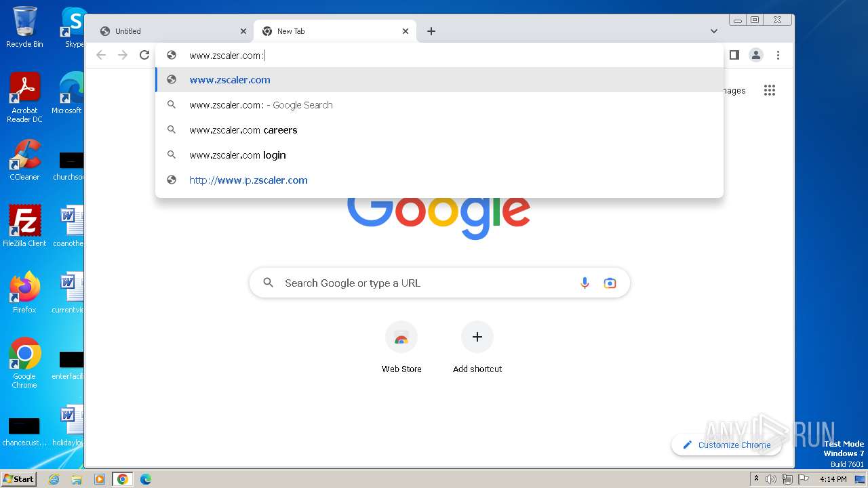Open Firefox desktop shortcut
The width and height of the screenshot is (868, 488).
tap(24, 292)
